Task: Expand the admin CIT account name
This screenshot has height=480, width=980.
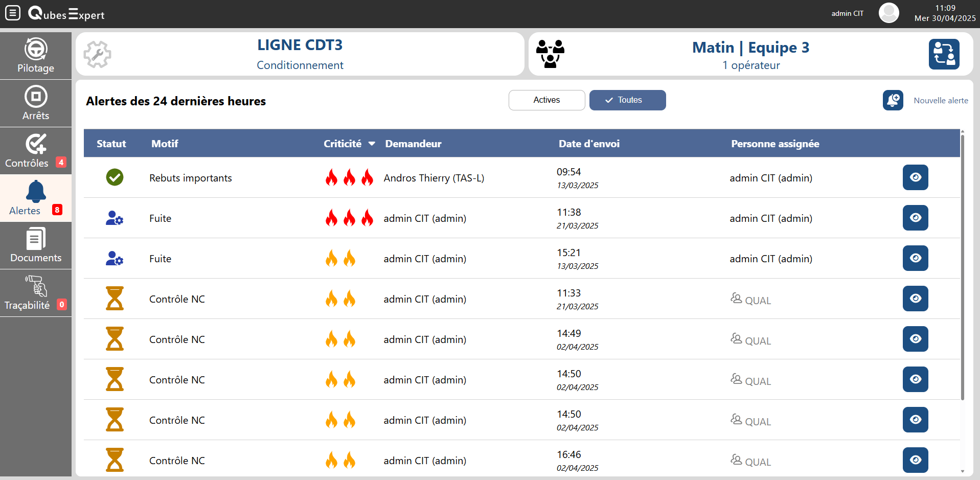Action: click(847, 13)
